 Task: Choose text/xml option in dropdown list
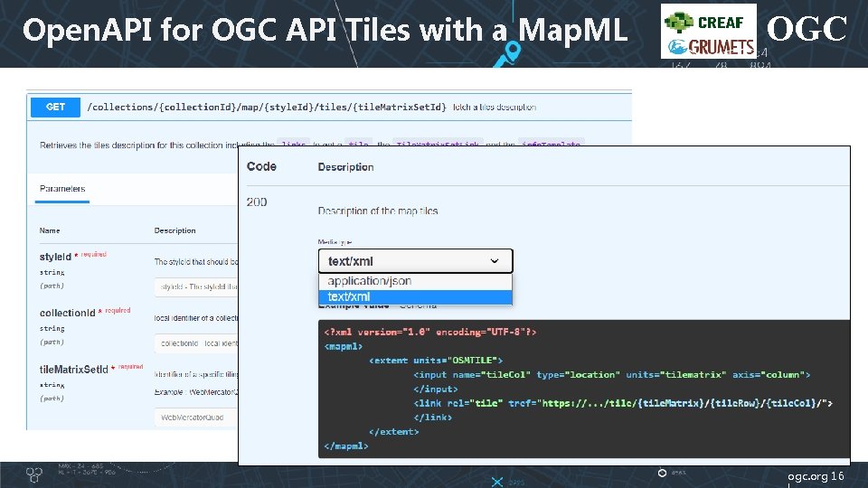coord(415,297)
